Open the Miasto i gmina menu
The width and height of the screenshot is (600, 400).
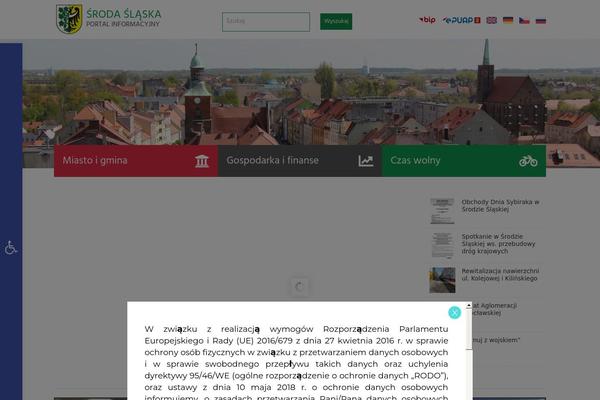pyautogui.click(x=136, y=161)
